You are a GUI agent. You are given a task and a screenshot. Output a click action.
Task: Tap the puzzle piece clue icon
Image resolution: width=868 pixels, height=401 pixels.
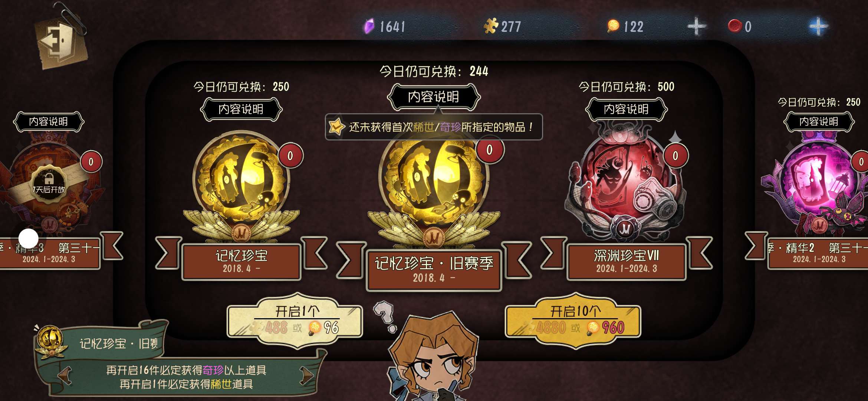pyautogui.click(x=491, y=26)
